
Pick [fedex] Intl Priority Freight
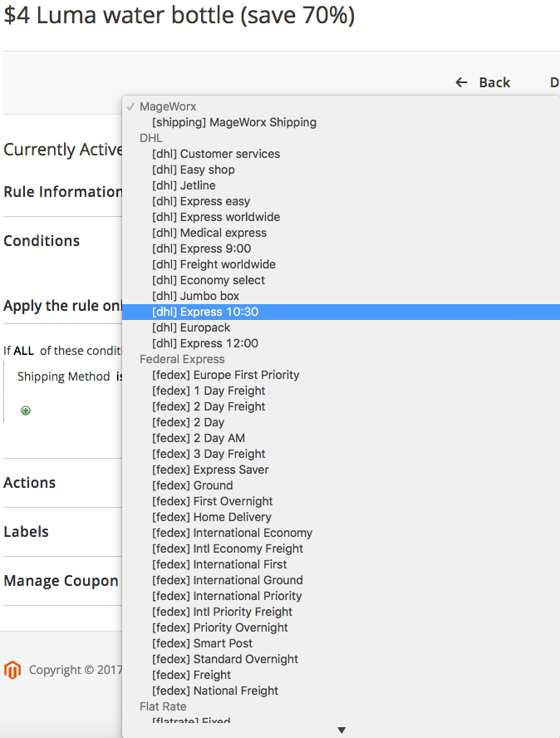(x=341, y=612)
